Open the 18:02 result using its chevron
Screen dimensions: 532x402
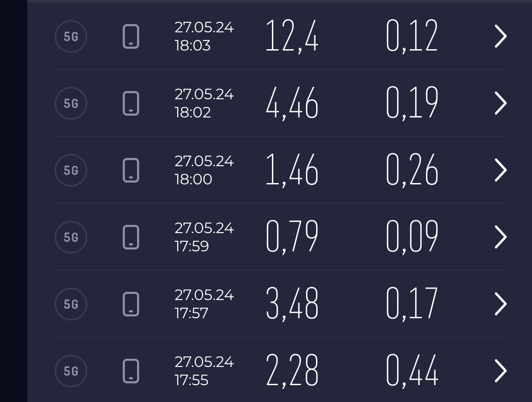pyautogui.click(x=500, y=103)
